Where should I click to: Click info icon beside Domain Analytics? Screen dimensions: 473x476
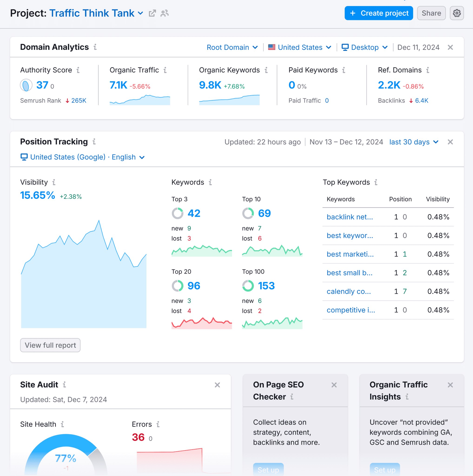[x=95, y=47]
